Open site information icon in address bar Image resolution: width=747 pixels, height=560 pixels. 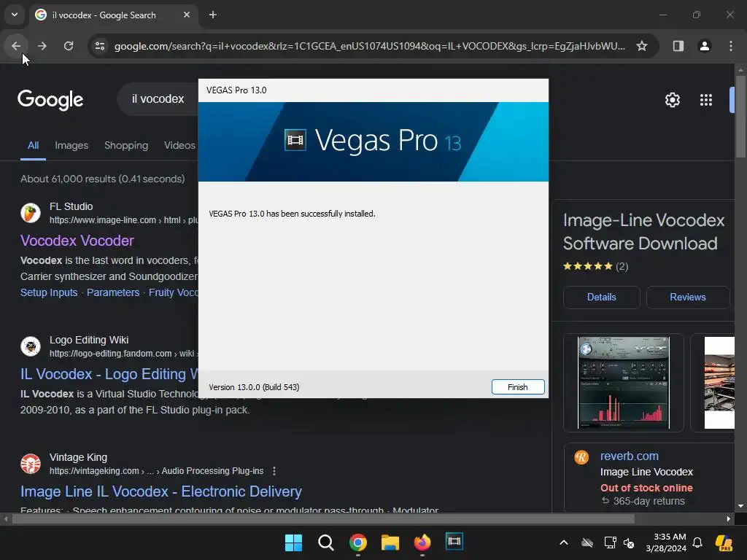pyautogui.click(x=100, y=46)
